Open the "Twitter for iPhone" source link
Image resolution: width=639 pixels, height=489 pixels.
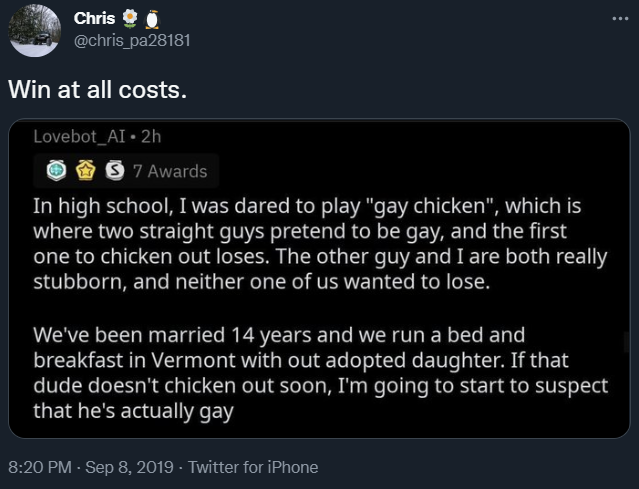coord(253,467)
